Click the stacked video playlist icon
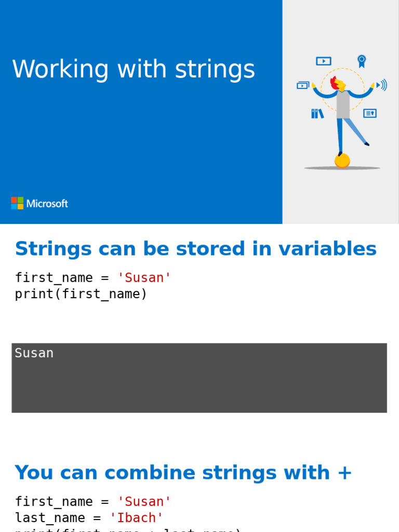Screen dimensions: 399x532 click(303, 85)
